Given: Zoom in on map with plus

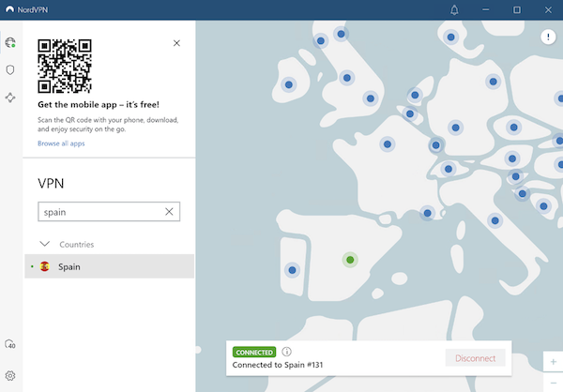Looking at the screenshot, I should 554,362.
